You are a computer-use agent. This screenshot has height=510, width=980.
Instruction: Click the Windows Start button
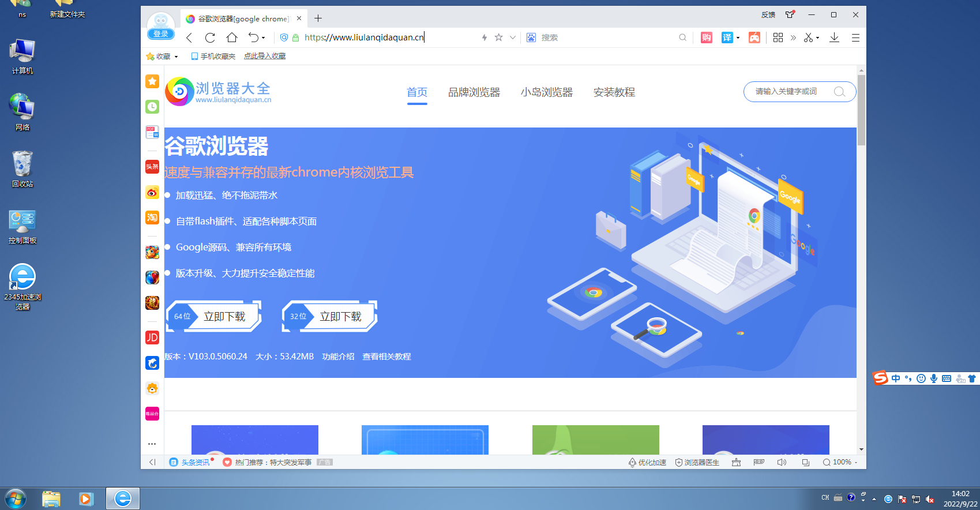[16, 498]
